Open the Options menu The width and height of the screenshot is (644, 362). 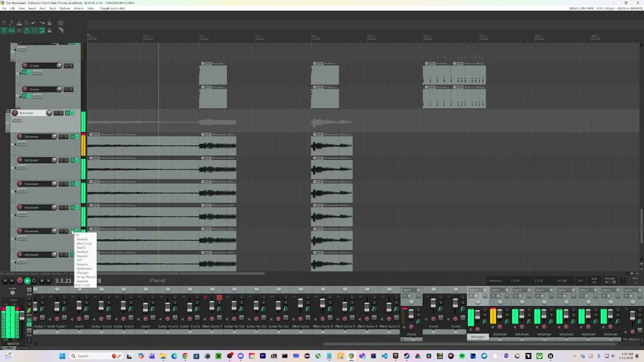pyautogui.click(x=65, y=9)
